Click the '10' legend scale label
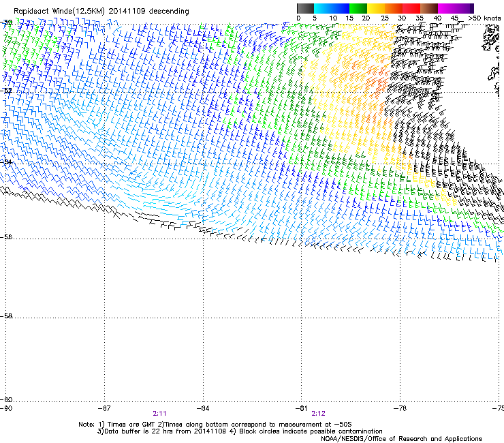This screenshot has width=504, height=443. pos(333,18)
